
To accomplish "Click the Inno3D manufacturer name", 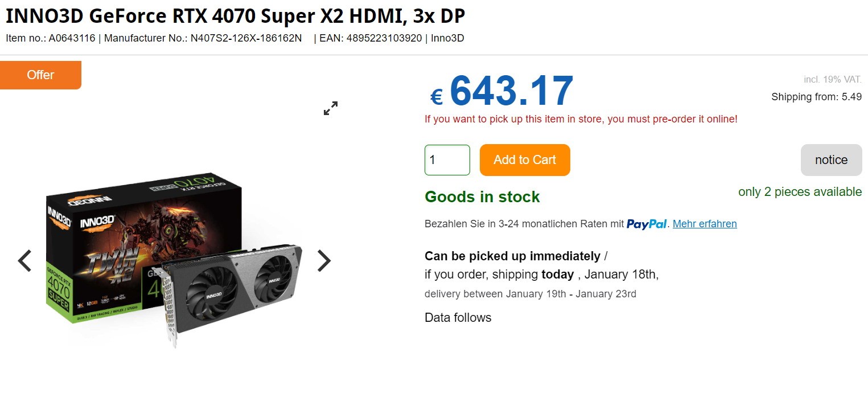I will pyautogui.click(x=448, y=39).
